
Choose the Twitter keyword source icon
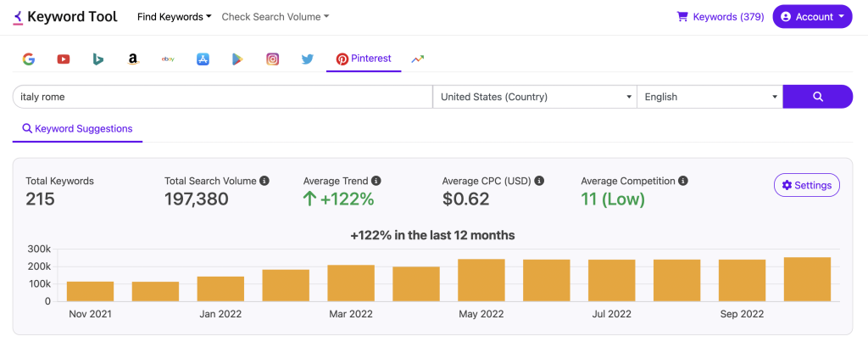pos(307,59)
